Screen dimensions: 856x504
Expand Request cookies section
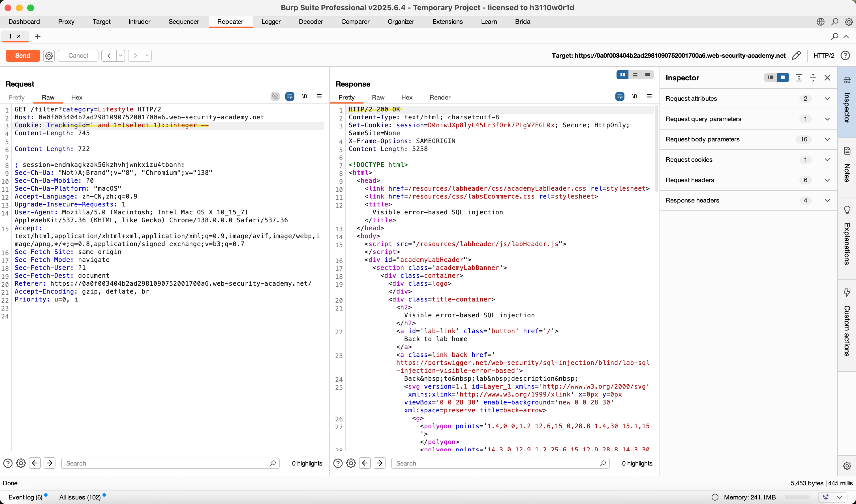[748, 160]
